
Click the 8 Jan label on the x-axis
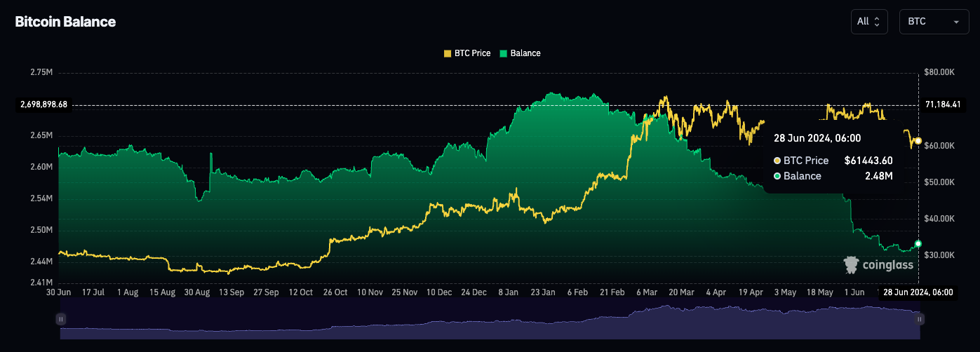pyautogui.click(x=509, y=292)
